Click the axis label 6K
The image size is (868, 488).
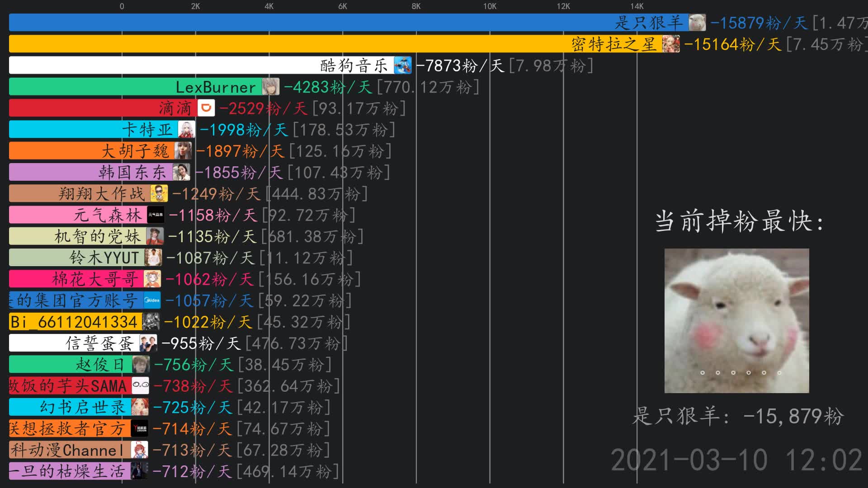pyautogui.click(x=343, y=6)
